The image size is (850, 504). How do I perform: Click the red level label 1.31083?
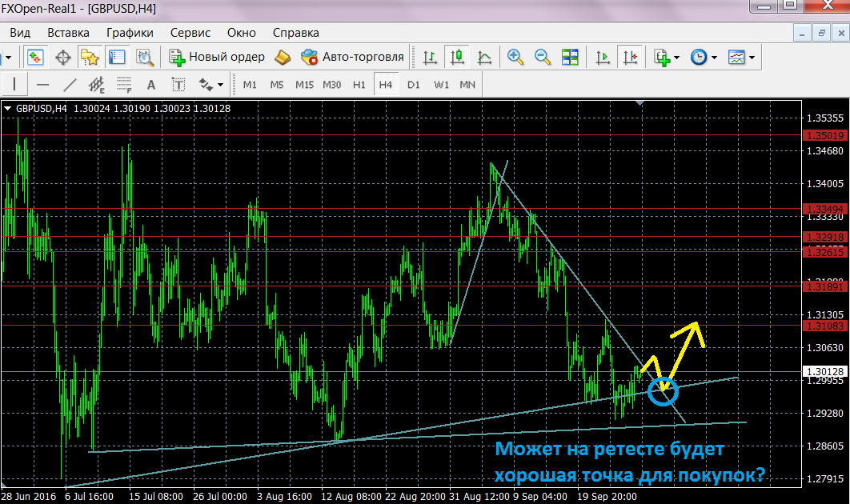point(825,326)
